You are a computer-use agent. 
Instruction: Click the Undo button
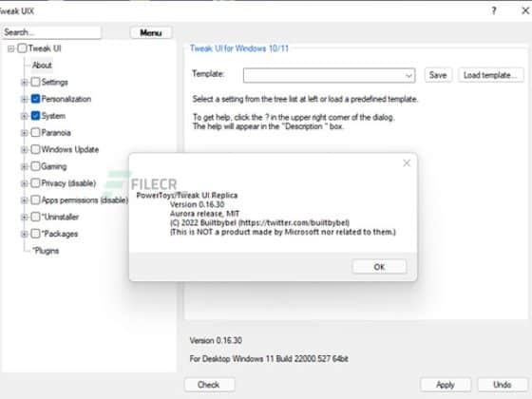(503, 385)
